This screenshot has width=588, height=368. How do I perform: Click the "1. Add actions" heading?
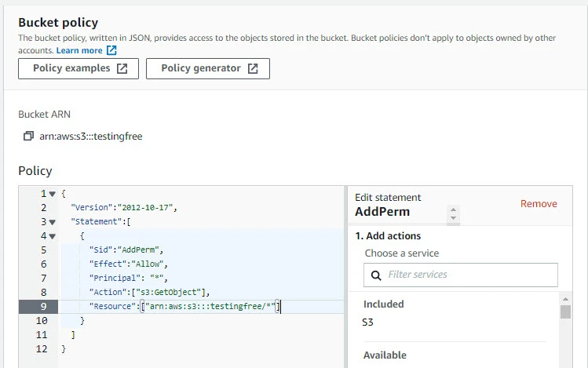pyautogui.click(x=388, y=235)
